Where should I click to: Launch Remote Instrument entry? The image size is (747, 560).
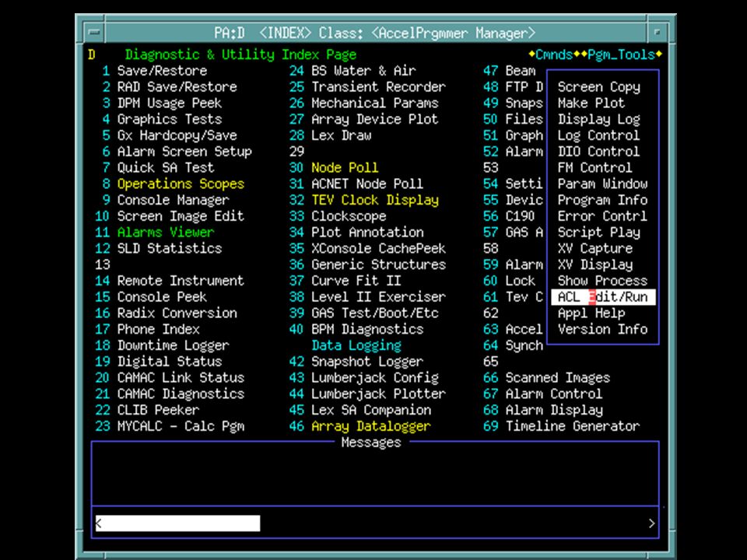181,281
